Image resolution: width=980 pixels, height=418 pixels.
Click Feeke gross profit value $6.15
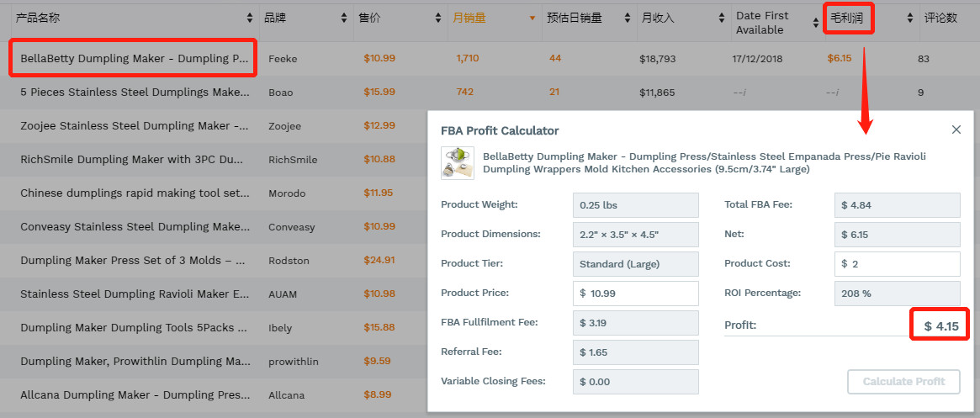coord(840,58)
